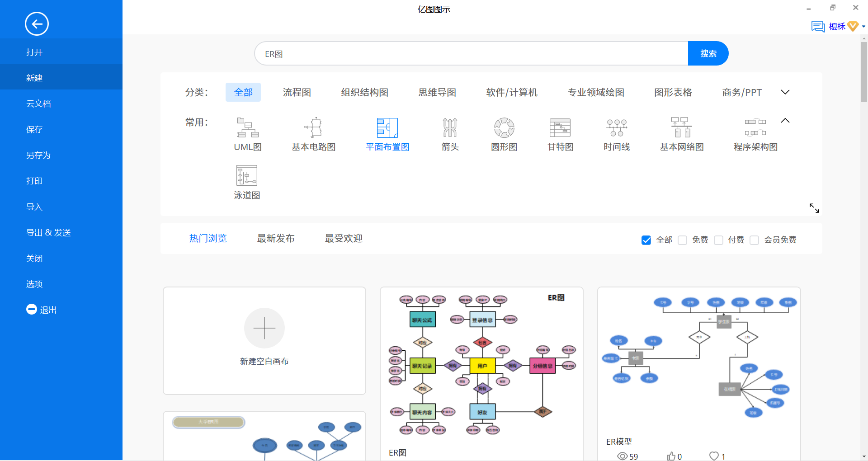Open the 平面布置图 template type
The height and width of the screenshot is (461, 868).
[387, 128]
